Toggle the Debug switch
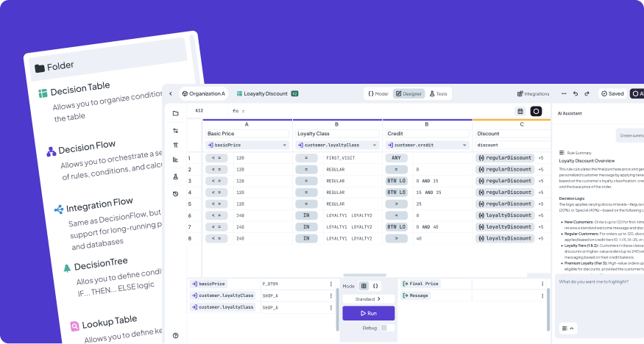The width and height of the screenshot is (644, 344). pyautogui.click(x=387, y=328)
